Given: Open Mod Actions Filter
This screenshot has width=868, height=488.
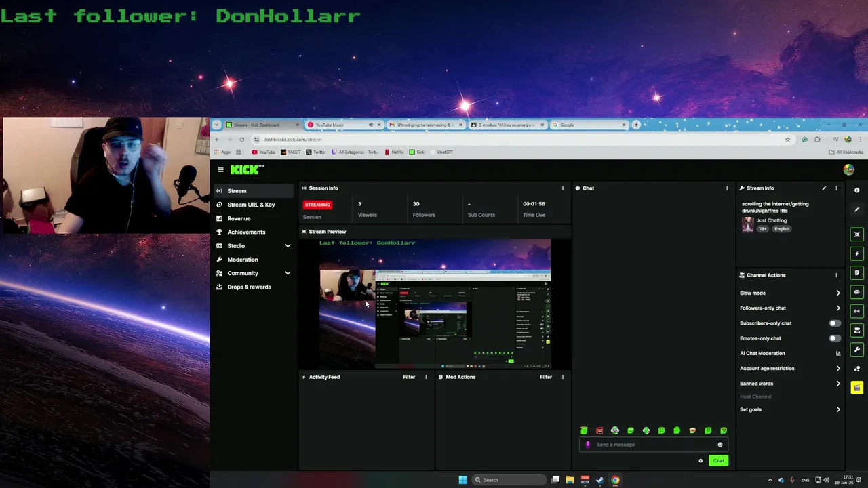Looking at the screenshot, I should coord(546,377).
